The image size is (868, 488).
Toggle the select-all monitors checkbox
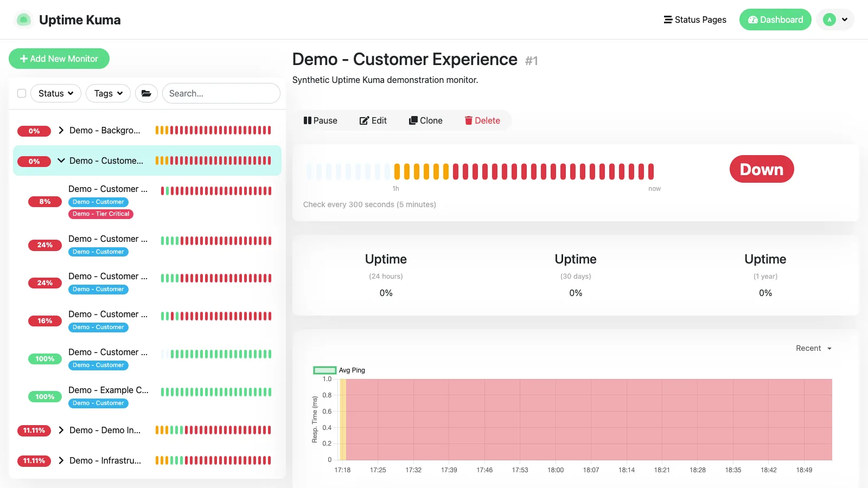(x=22, y=93)
